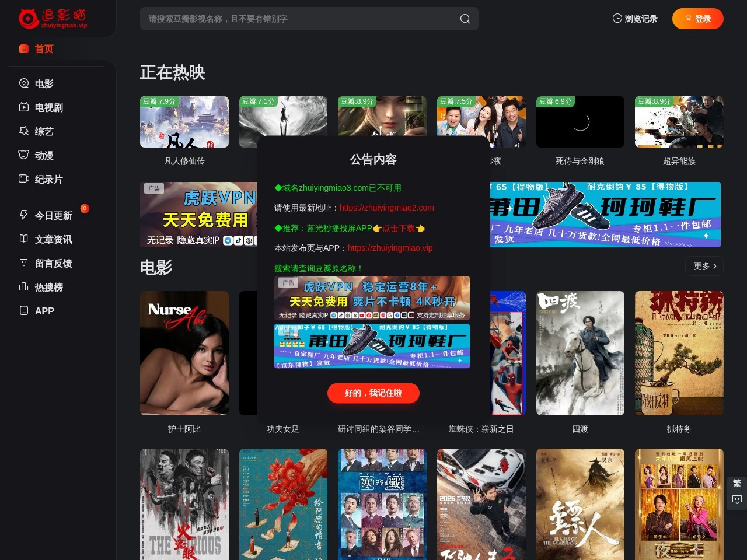Click the 热搜榜 ranking icon

(x=24, y=286)
